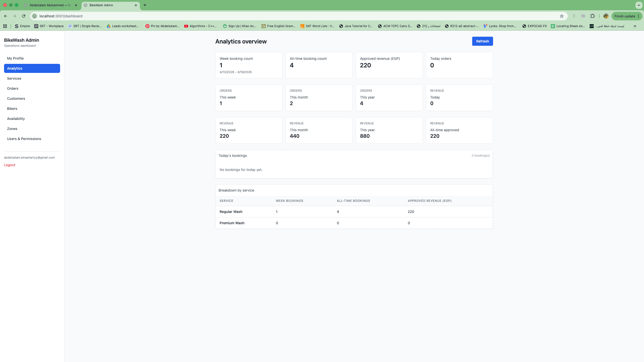The width and height of the screenshot is (644, 362).
Task: Open "Users & Permissions" section
Action: (x=24, y=139)
